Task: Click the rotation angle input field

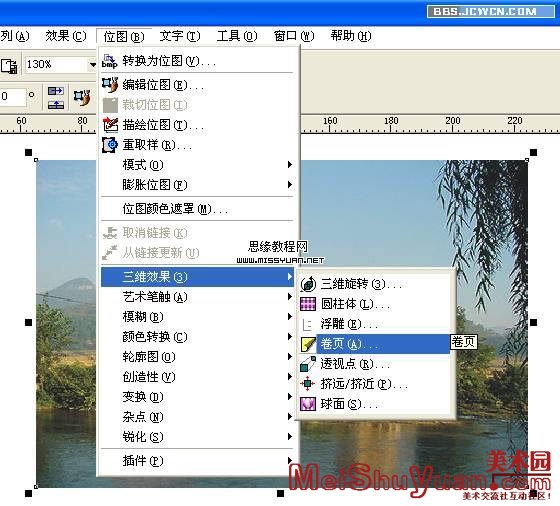Action: [x=13, y=96]
